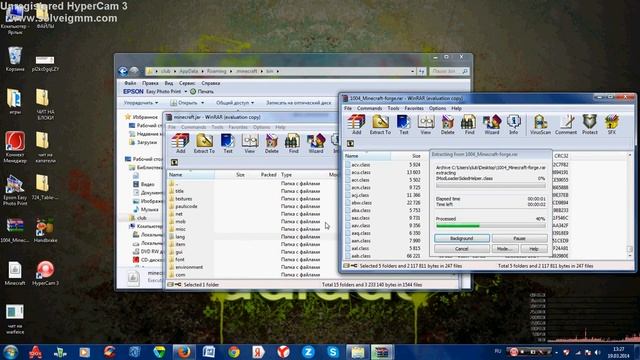Click Firefox icon in taskbar

coord(184,352)
